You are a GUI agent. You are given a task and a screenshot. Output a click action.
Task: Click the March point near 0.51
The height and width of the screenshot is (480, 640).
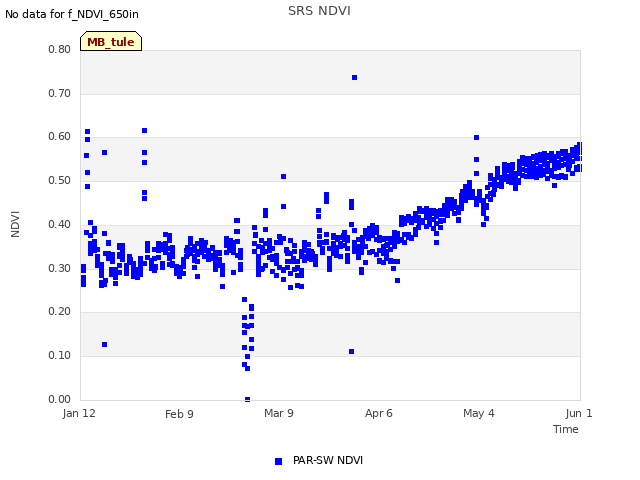(x=283, y=176)
